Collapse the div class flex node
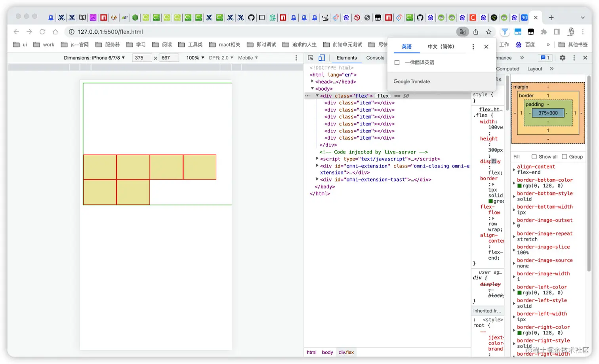 pyautogui.click(x=317, y=96)
